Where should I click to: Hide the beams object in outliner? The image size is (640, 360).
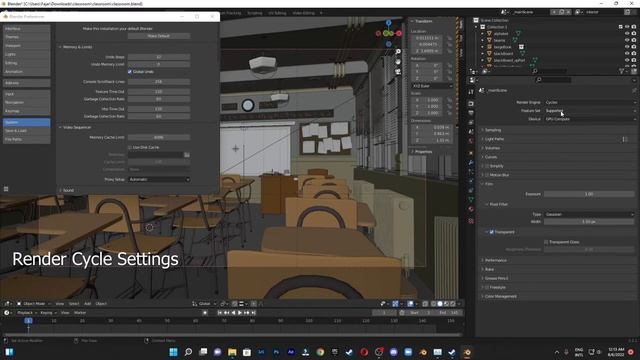coord(627,40)
